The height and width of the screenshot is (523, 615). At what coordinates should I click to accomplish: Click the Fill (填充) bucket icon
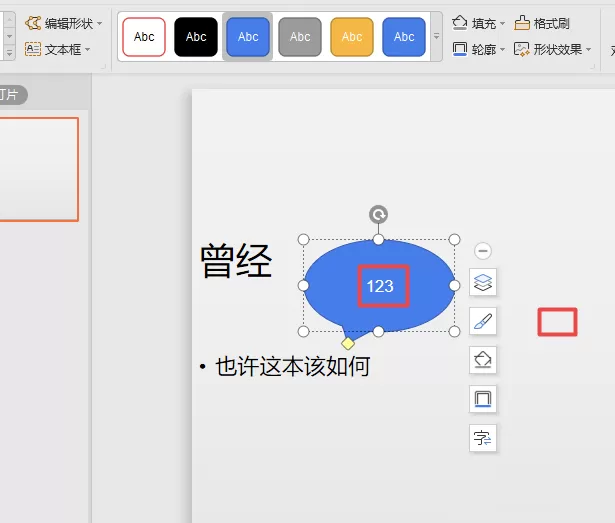point(459,23)
